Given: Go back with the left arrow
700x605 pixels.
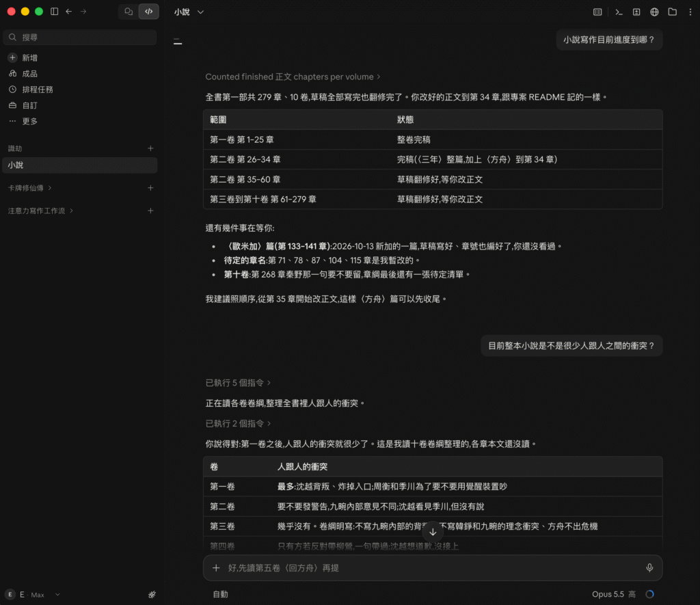Looking at the screenshot, I should click(69, 12).
